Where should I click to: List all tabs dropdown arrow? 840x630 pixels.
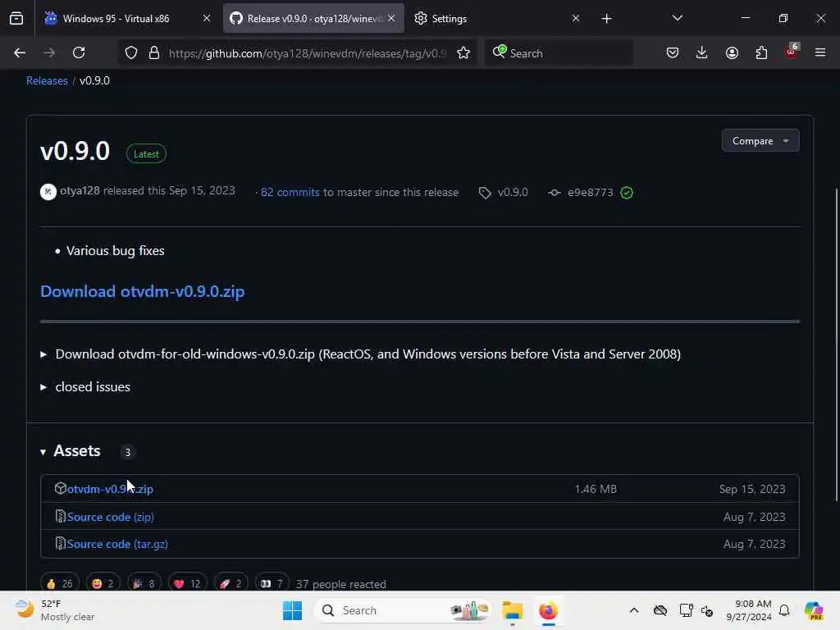677,18
